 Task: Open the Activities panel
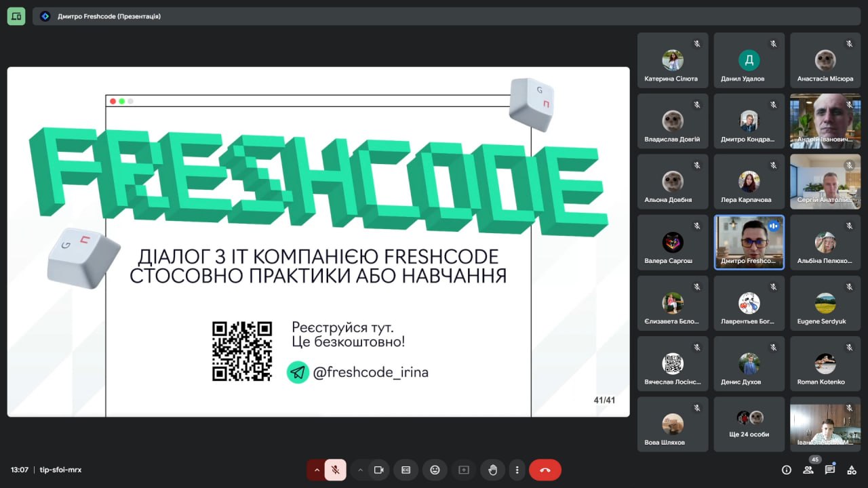coord(852,470)
